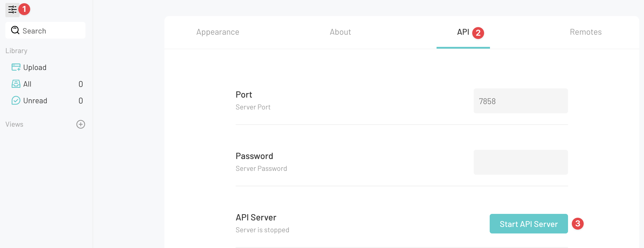644x248 pixels.
Task: Select the Unread library item label
Action: [35, 101]
